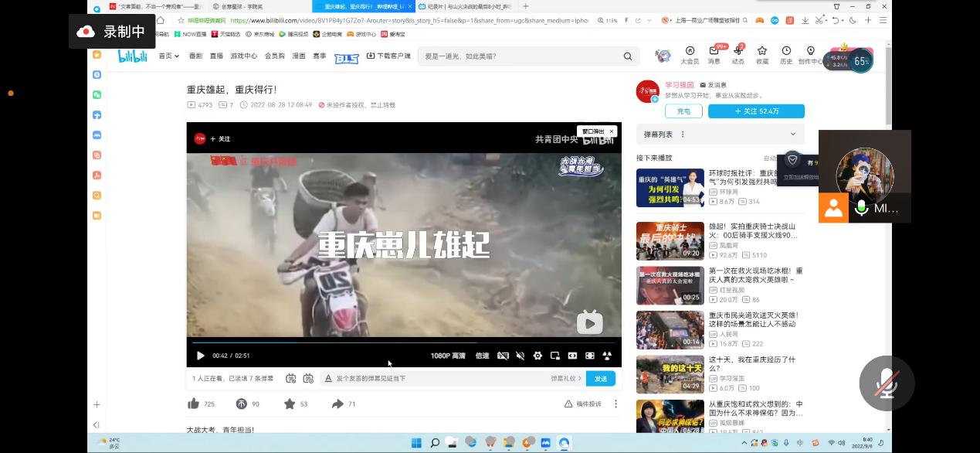Open the 会员购 navigation item
The height and width of the screenshot is (453, 980).
274,56
